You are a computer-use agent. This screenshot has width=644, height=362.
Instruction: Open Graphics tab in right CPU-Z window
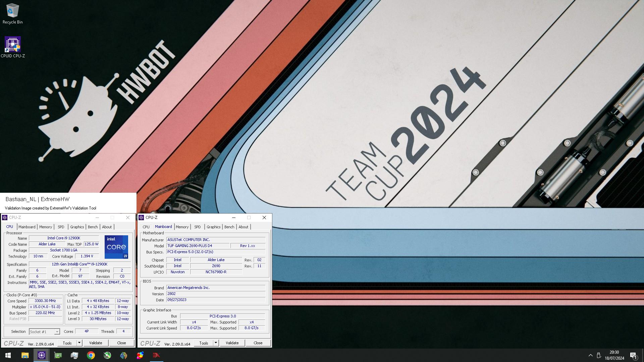click(213, 227)
